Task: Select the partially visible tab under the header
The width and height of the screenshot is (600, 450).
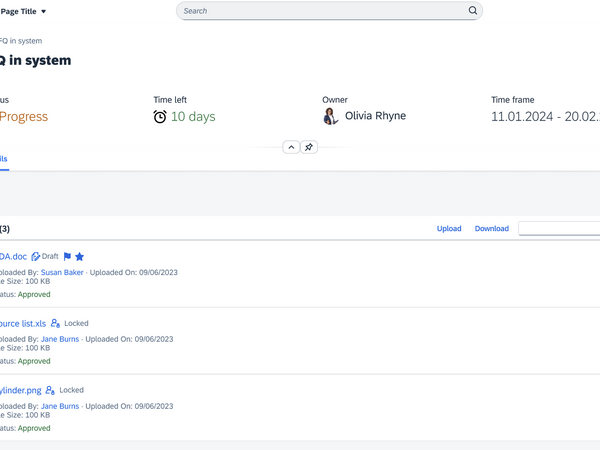Action: (x=4, y=159)
